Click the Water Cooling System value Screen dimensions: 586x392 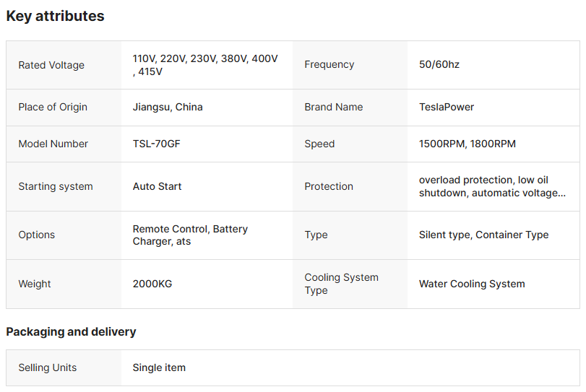[472, 284]
